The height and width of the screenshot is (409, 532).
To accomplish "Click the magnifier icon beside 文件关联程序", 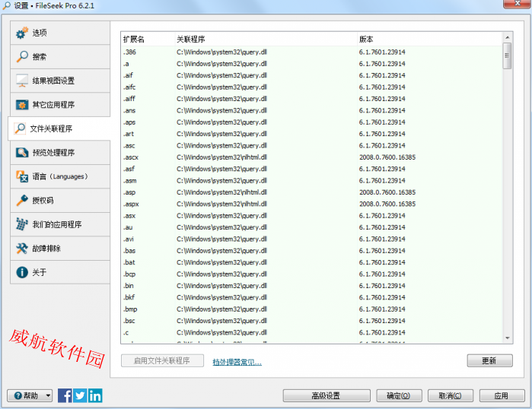I will (x=20, y=128).
